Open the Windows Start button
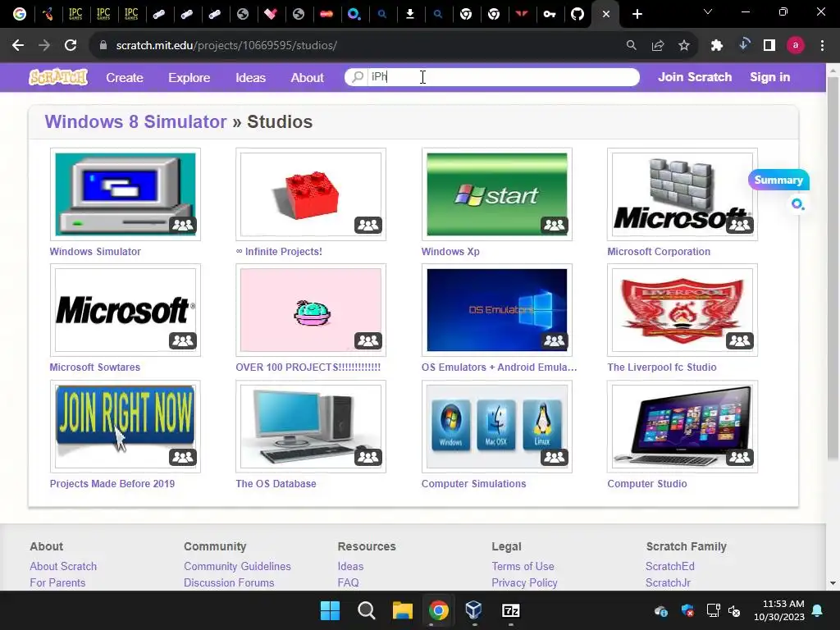 330,610
